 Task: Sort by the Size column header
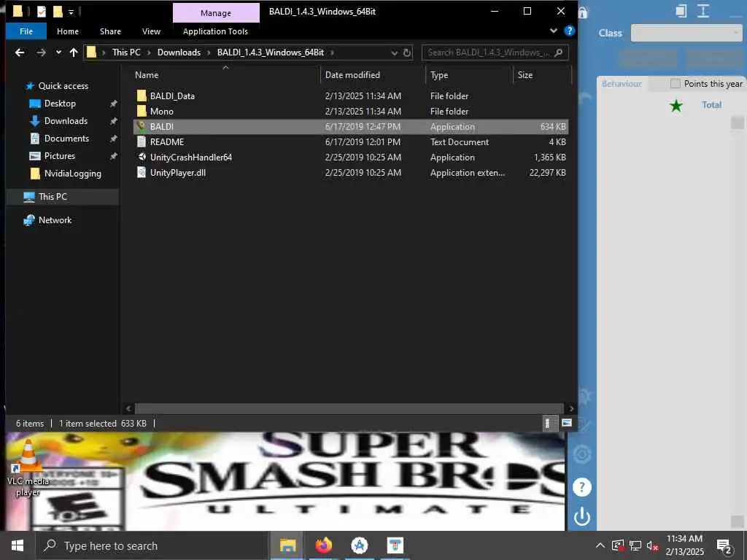(x=525, y=75)
